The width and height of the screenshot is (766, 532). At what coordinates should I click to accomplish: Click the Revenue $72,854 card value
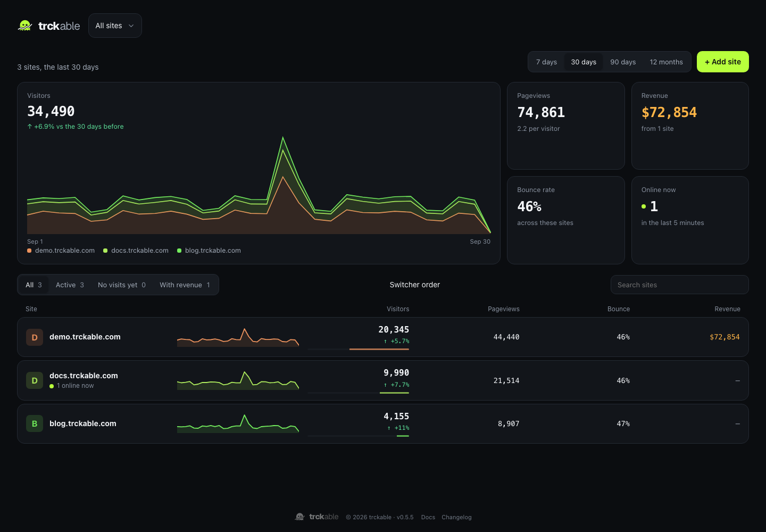pyautogui.click(x=669, y=112)
